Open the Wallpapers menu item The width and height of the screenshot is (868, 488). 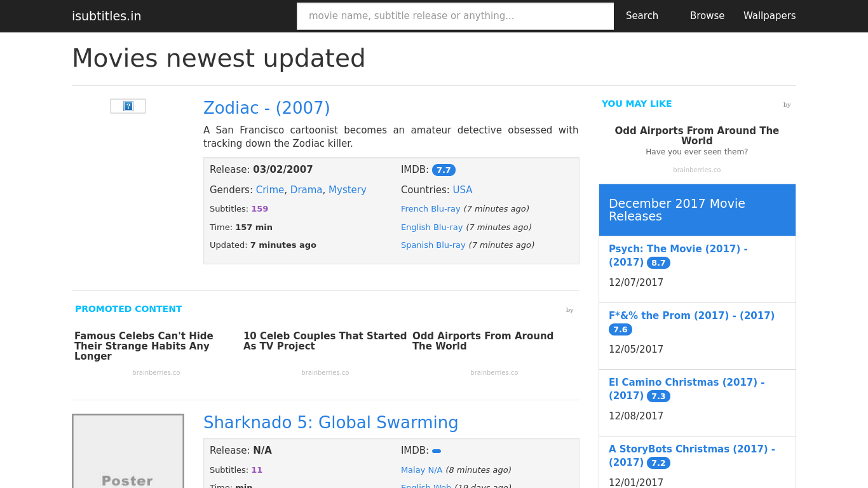pyautogui.click(x=770, y=16)
